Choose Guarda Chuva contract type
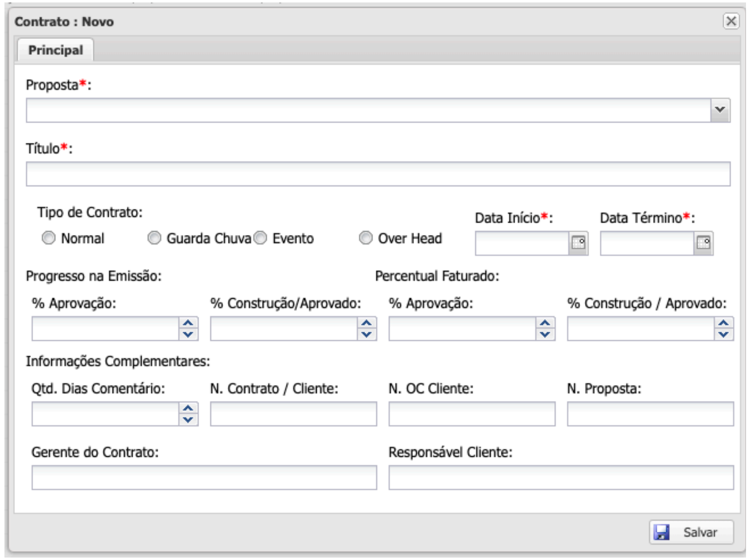The width and height of the screenshot is (747, 560). tap(154, 238)
